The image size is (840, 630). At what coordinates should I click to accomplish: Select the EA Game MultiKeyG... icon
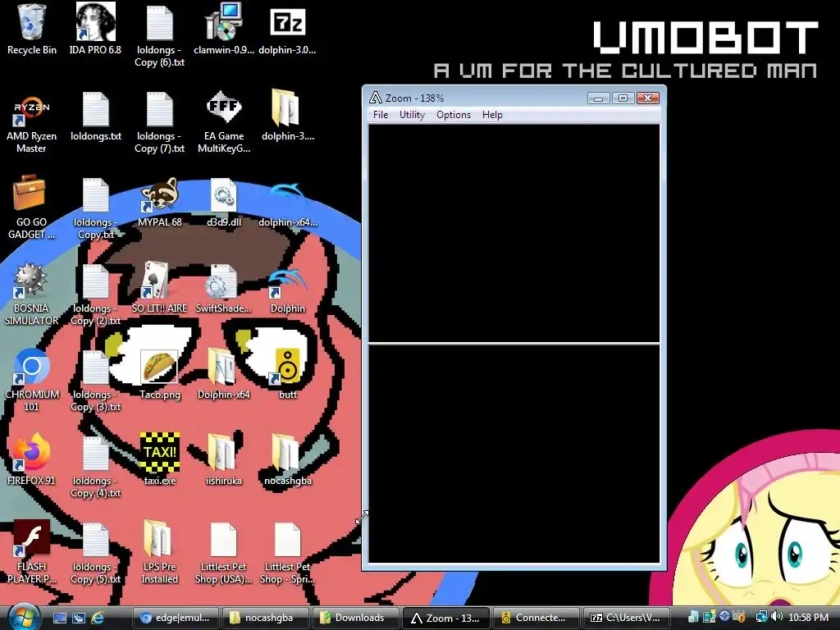(223, 123)
